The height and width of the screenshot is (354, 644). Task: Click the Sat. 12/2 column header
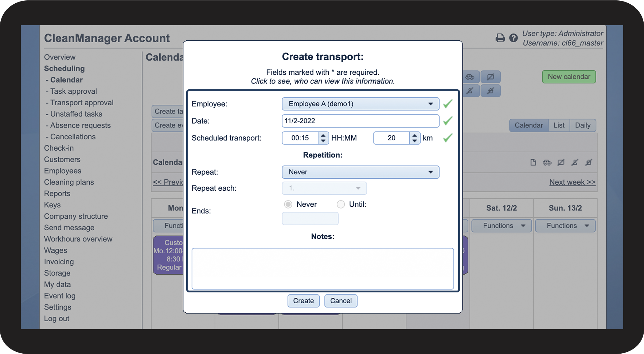pyautogui.click(x=501, y=208)
